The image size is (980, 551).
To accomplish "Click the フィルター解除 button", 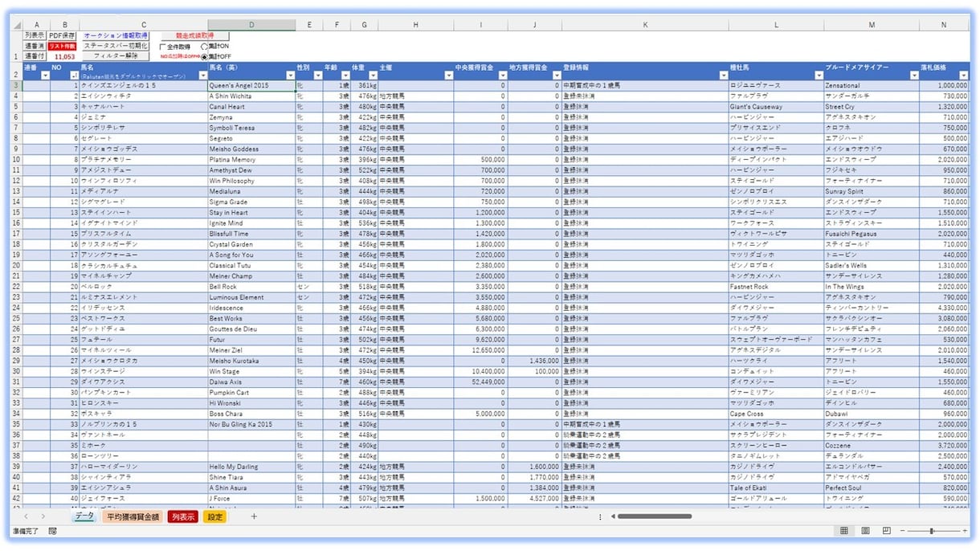I will pyautogui.click(x=116, y=57).
